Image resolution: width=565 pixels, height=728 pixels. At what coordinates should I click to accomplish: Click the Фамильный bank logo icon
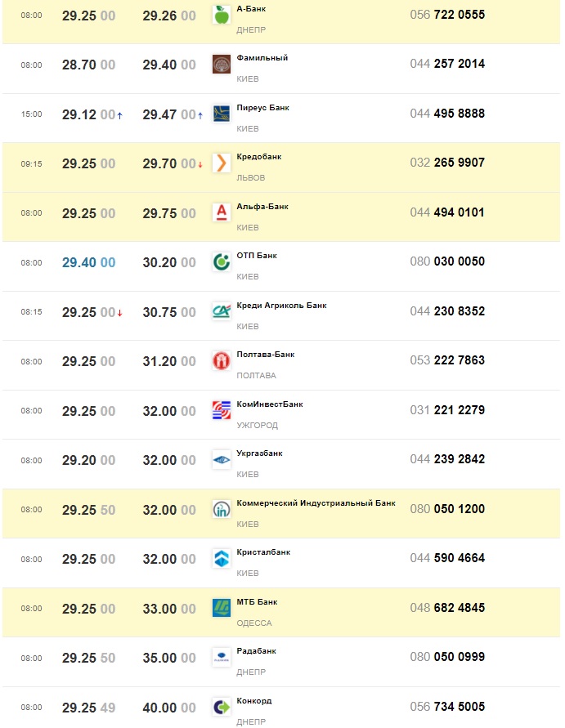point(221,65)
